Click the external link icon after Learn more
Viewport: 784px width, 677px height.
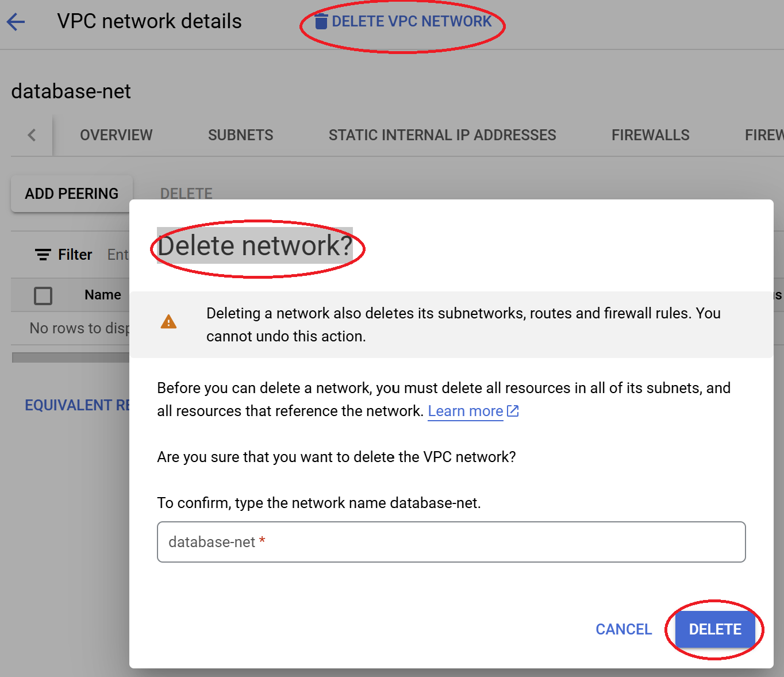(x=513, y=411)
